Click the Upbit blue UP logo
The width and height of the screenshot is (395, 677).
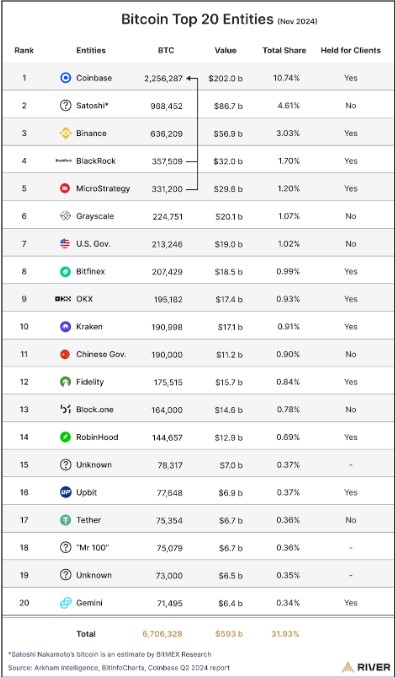click(65, 492)
